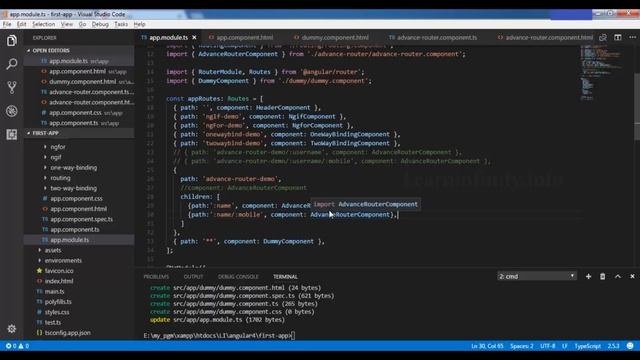Screen dimensions: 640x360
Task: Open the Edit menu
Action: [22, 24]
